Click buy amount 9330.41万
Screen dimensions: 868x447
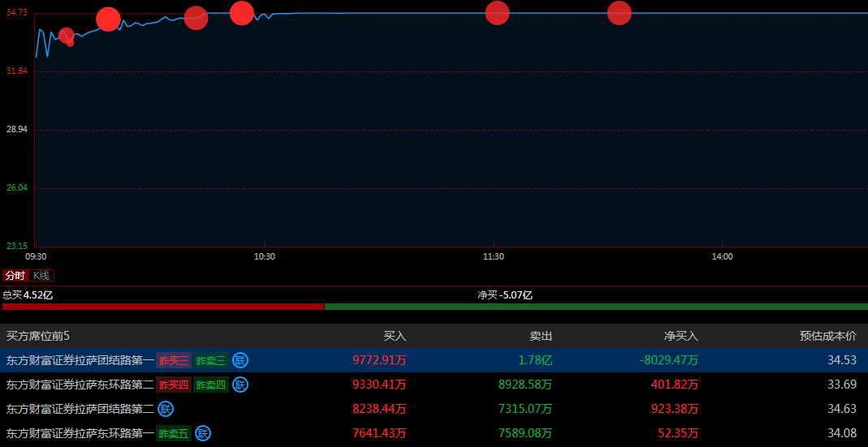[x=379, y=385]
